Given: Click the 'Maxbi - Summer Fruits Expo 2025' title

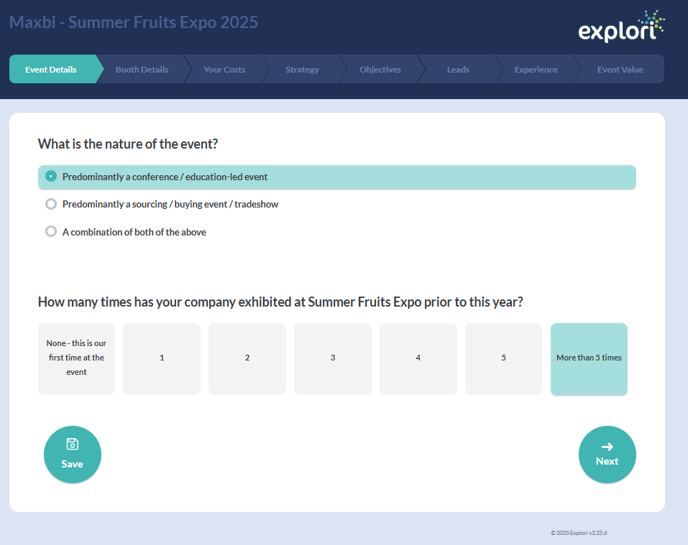Looking at the screenshot, I should pyautogui.click(x=134, y=22).
